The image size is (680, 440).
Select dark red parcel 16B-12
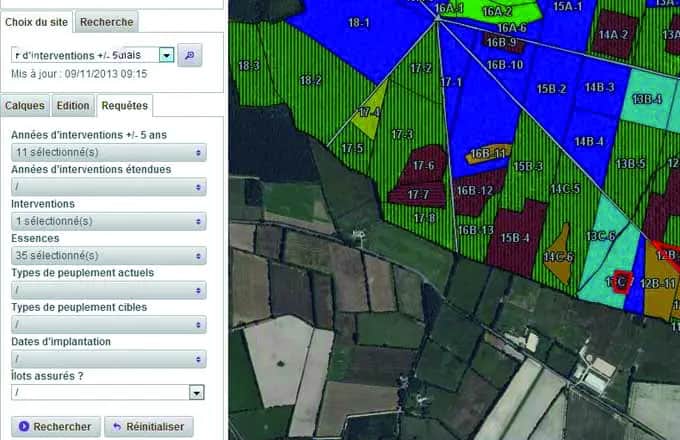[475, 190]
